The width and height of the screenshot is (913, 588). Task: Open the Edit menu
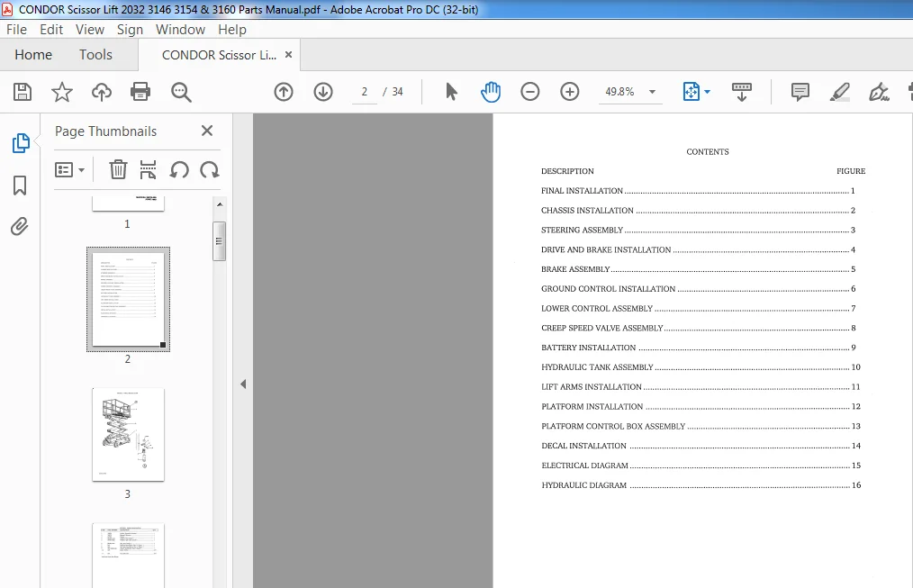(51, 30)
